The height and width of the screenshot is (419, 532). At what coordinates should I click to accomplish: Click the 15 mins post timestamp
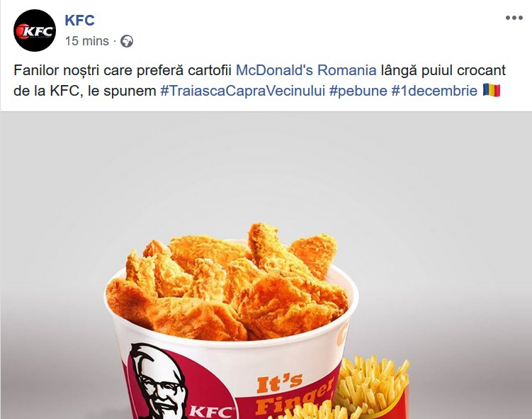tap(87, 41)
